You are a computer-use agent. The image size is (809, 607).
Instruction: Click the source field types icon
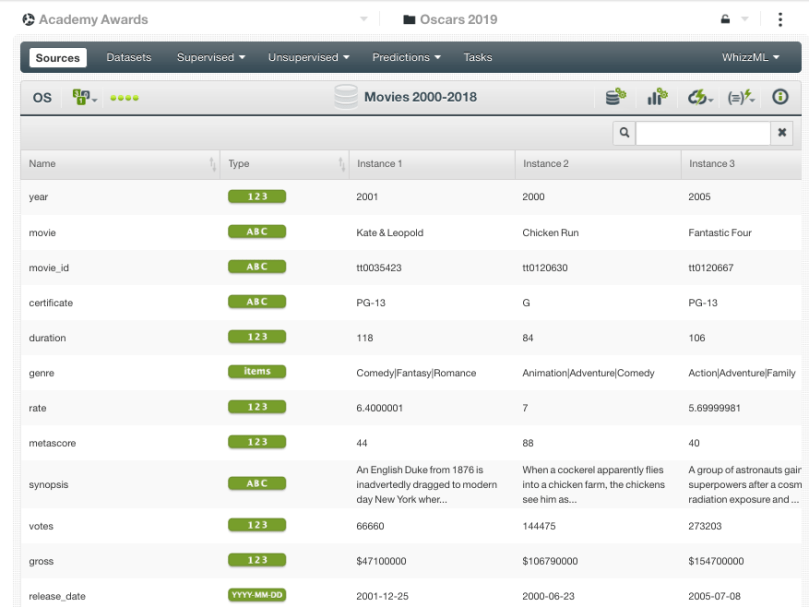(83, 97)
